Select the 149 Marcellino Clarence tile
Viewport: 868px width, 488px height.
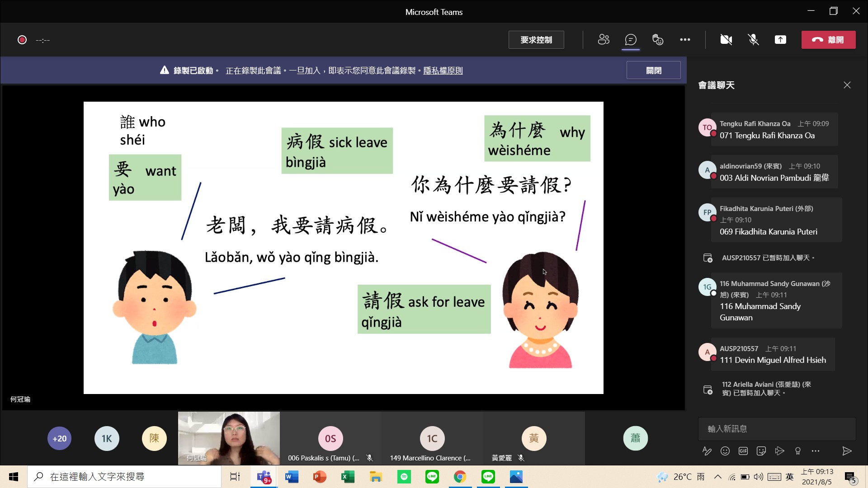coord(432,438)
